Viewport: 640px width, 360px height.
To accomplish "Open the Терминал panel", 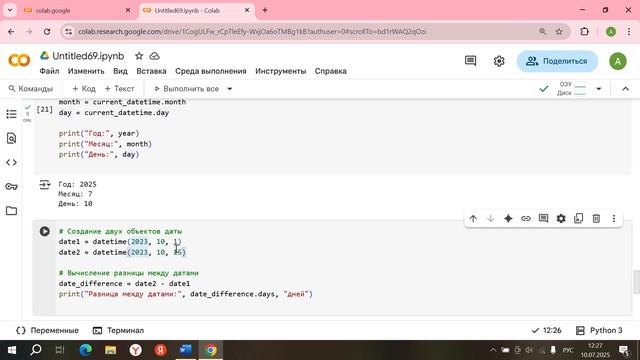I will 118,330.
